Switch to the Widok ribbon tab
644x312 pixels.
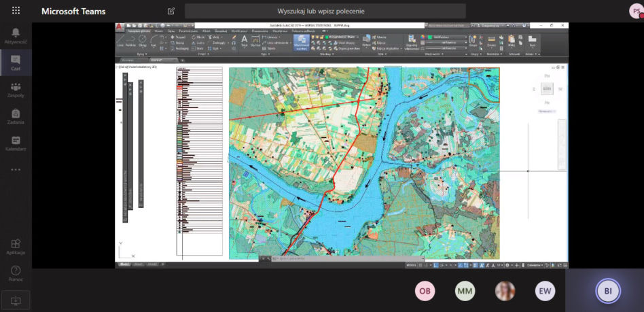(x=207, y=31)
